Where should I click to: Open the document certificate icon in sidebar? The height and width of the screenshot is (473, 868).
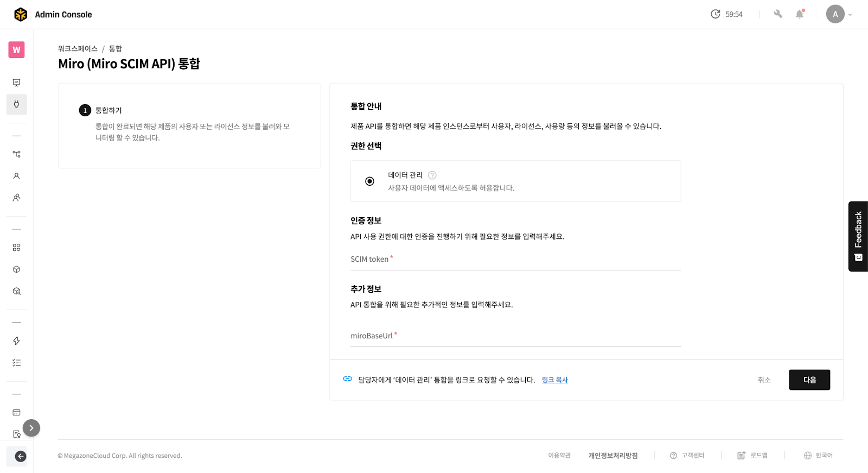point(17,434)
